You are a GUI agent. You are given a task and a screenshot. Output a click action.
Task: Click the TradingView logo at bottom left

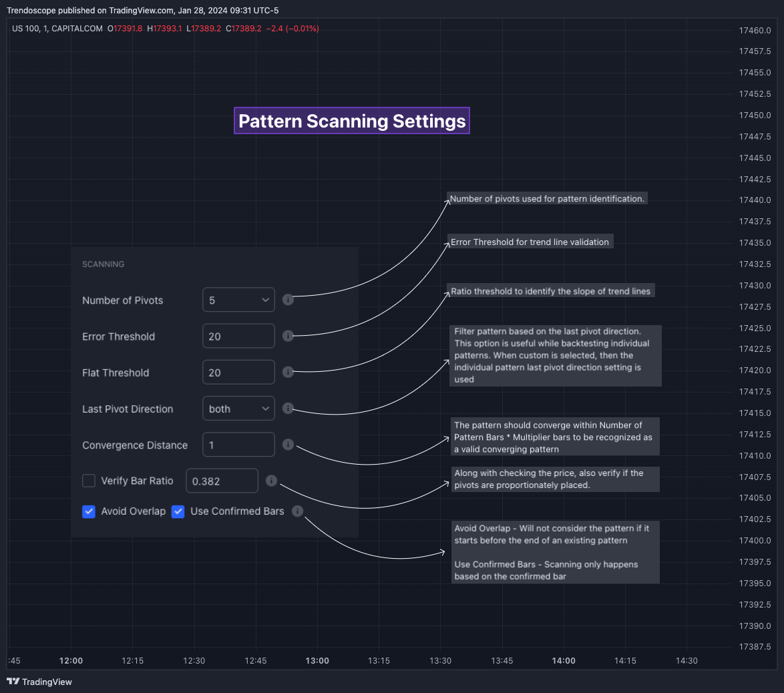tap(39, 682)
